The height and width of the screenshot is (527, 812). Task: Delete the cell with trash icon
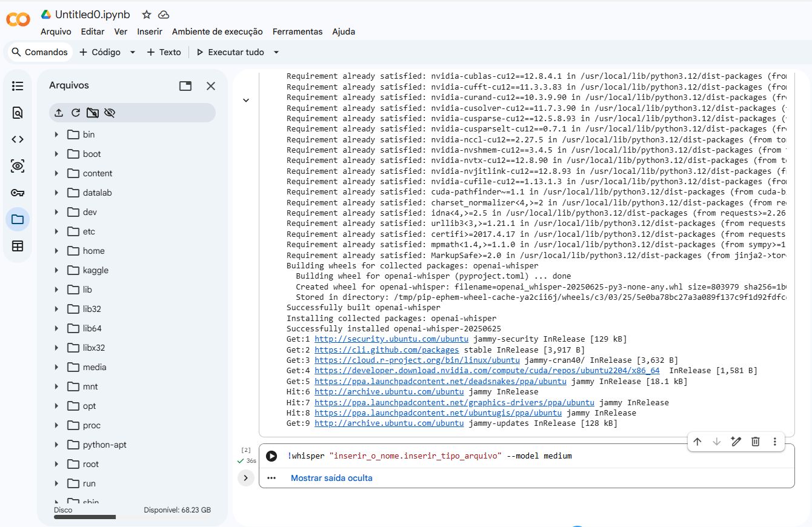click(755, 442)
